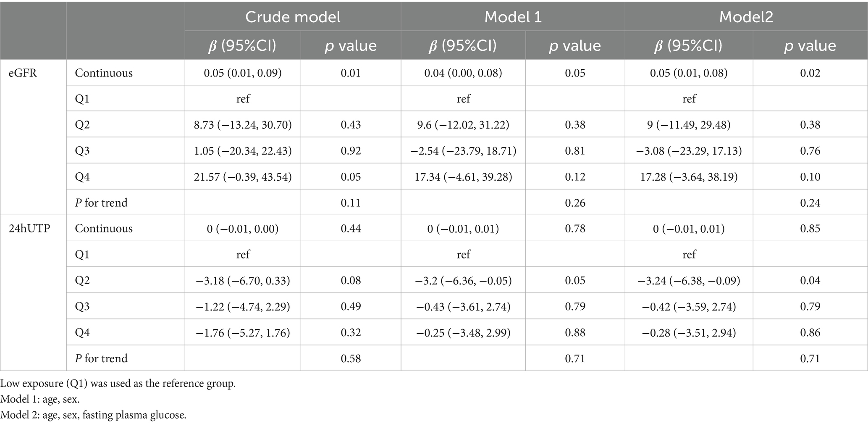Click the "Low exposure (Q1)" footnote line
The width and height of the screenshot is (868, 424).
point(118,384)
